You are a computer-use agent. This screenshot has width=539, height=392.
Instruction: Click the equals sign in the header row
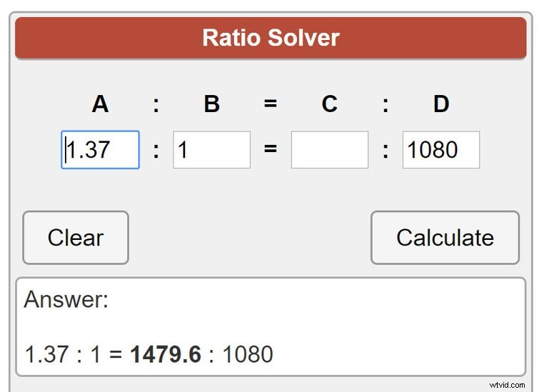click(271, 104)
